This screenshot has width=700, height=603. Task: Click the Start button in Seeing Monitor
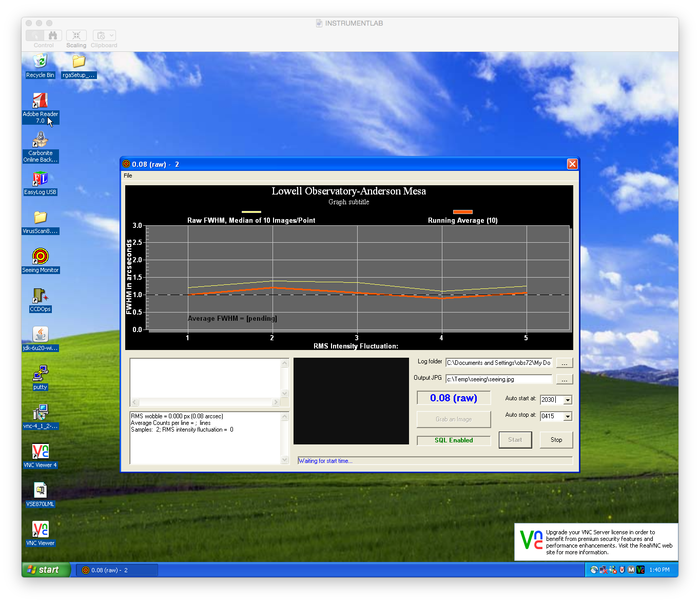[x=515, y=440]
